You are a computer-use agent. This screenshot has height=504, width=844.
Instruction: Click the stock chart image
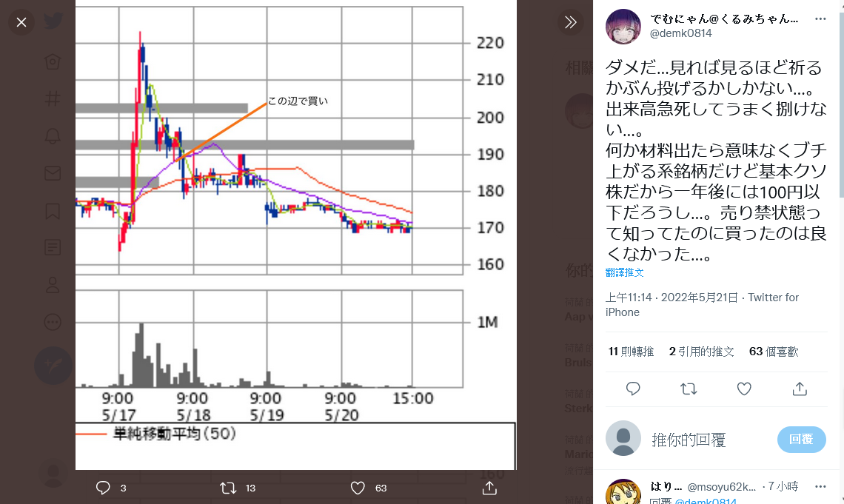(x=296, y=235)
